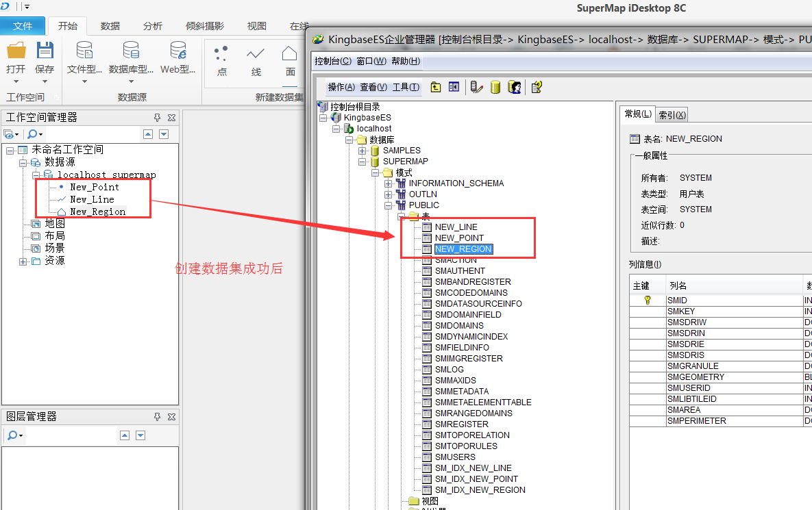Open the dropdown arrow under 数据库型
The height and width of the screenshot is (510, 812).
click(131, 81)
